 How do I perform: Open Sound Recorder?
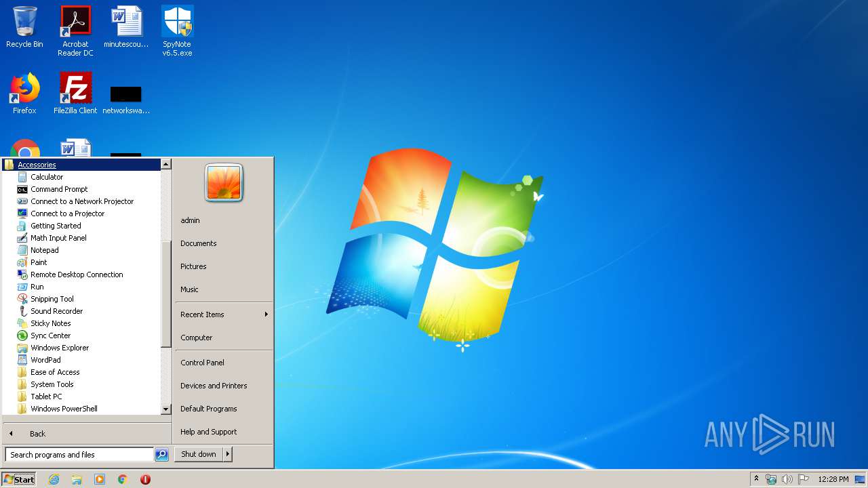(56, 311)
